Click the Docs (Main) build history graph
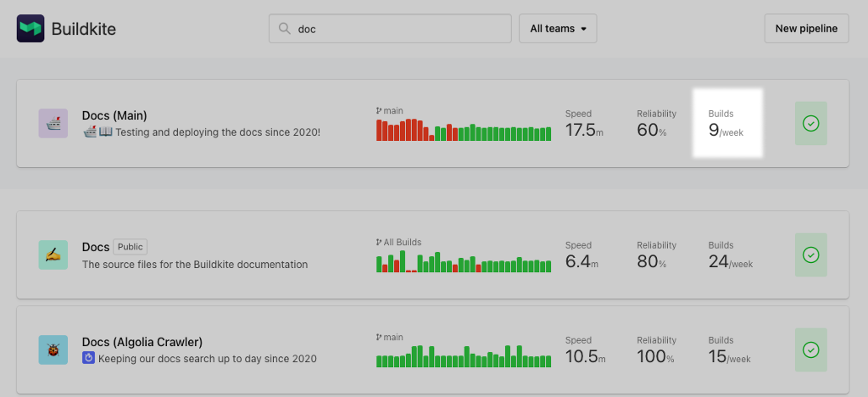 pos(464,130)
